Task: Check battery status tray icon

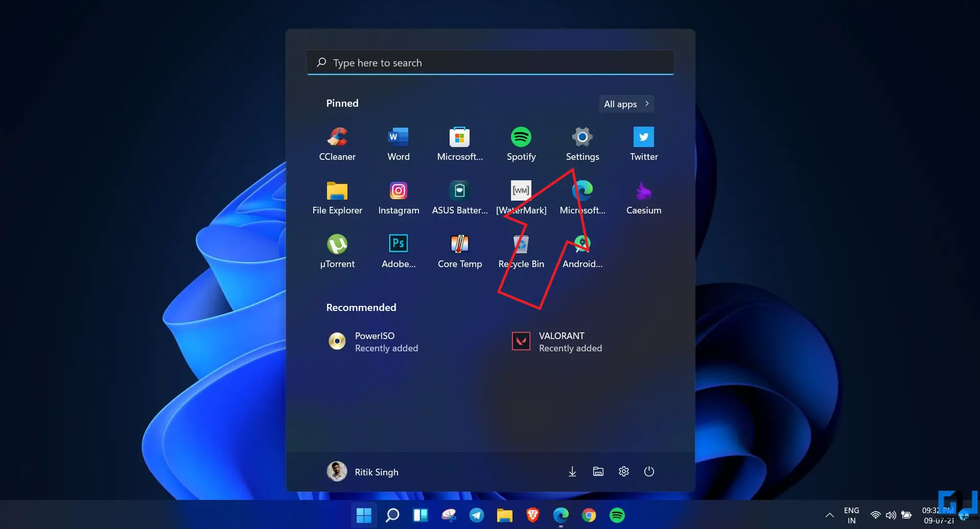Action: (x=906, y=515)
